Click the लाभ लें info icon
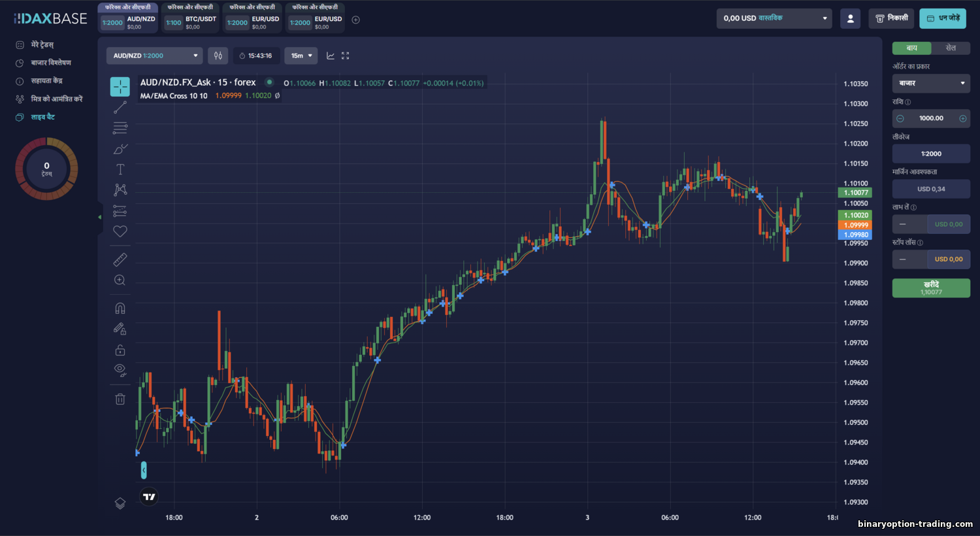The height and width of the screenshot is (536, 980). (913, 207)
